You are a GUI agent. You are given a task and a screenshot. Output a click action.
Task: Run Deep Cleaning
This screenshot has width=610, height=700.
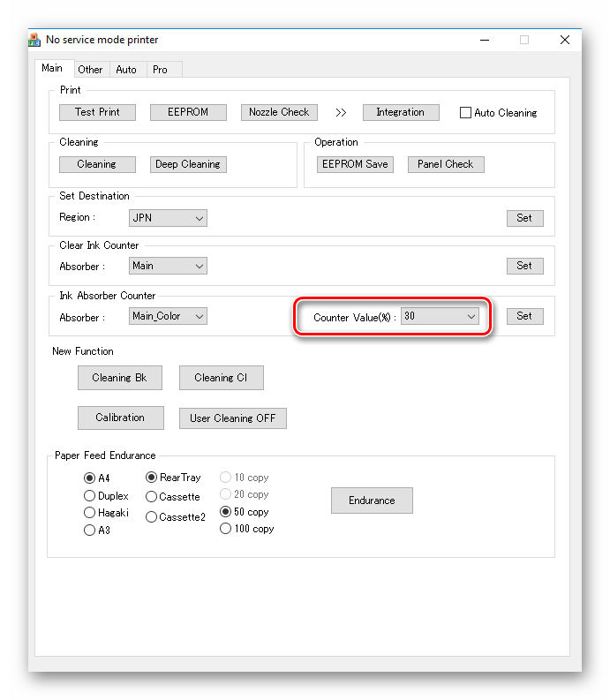tap(188, 164)
